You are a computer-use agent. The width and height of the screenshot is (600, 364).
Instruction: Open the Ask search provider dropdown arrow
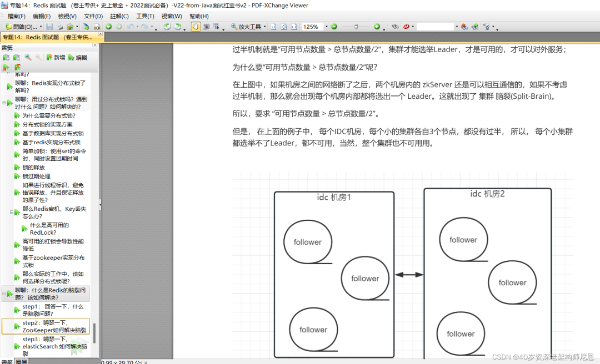tap(413, 27)
